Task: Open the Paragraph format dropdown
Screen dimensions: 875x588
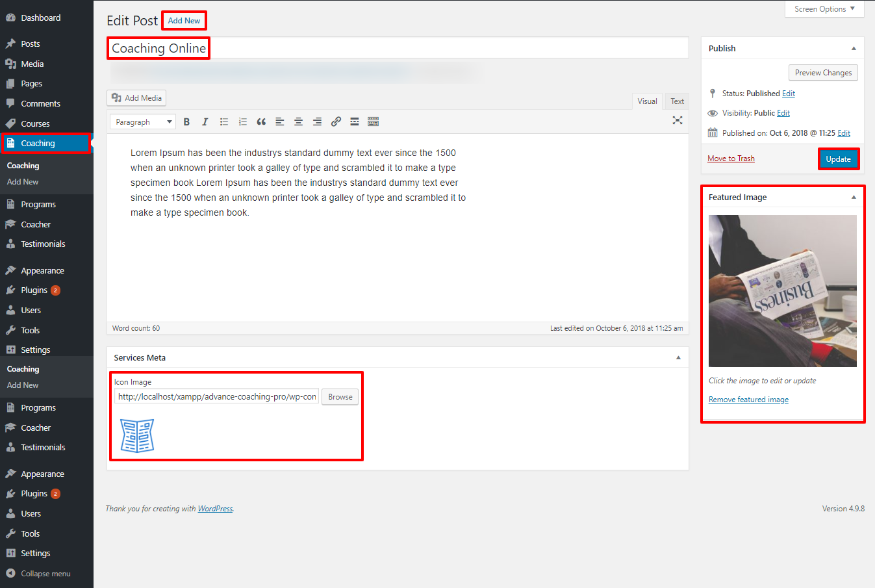Action: tap(143, 121)
